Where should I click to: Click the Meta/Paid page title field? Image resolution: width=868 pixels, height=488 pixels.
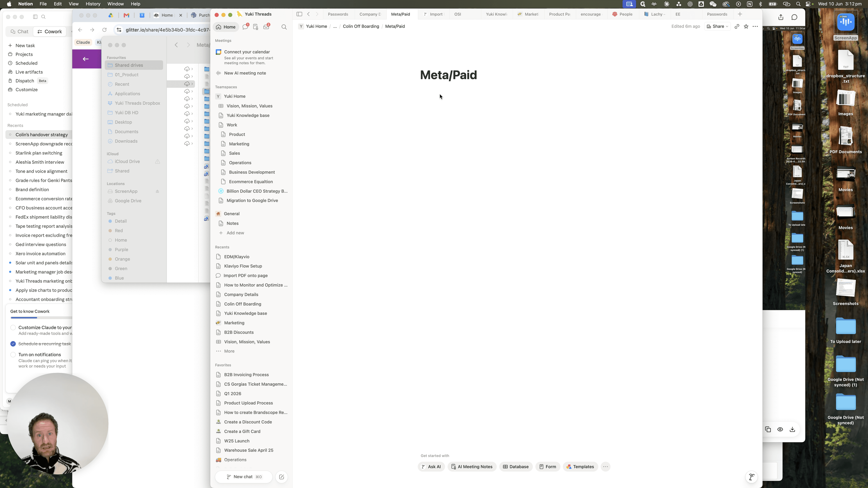pos(448,75)
